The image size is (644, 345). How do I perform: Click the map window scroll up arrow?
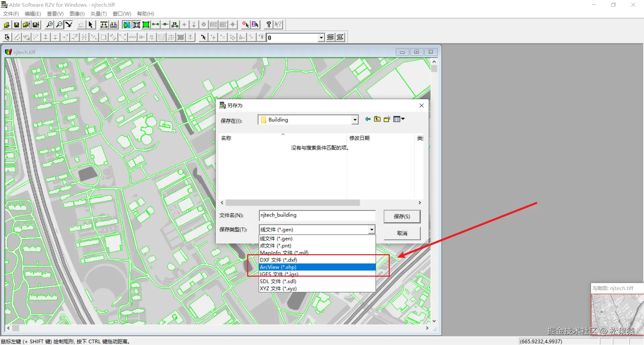[x=434, y=62]
